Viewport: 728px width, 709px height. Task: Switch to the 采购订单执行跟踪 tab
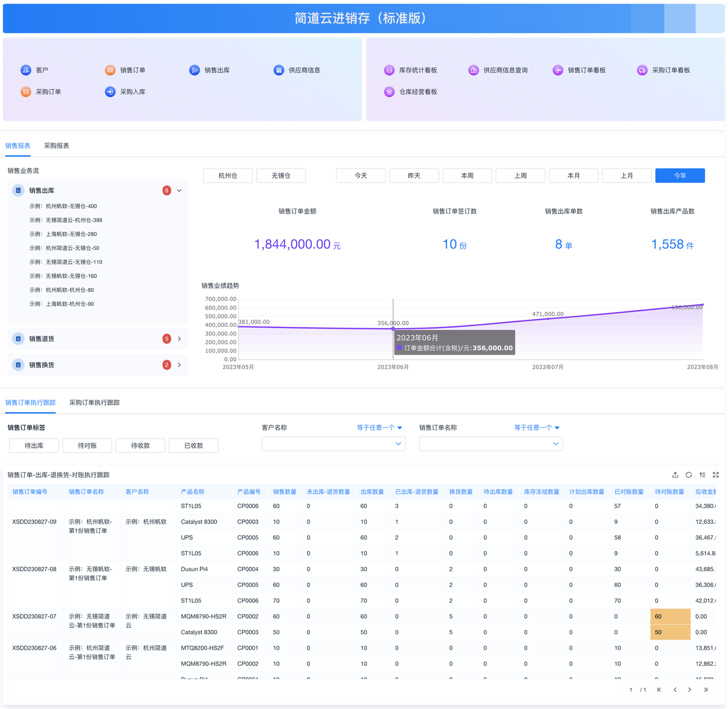[x=94, y=403]
